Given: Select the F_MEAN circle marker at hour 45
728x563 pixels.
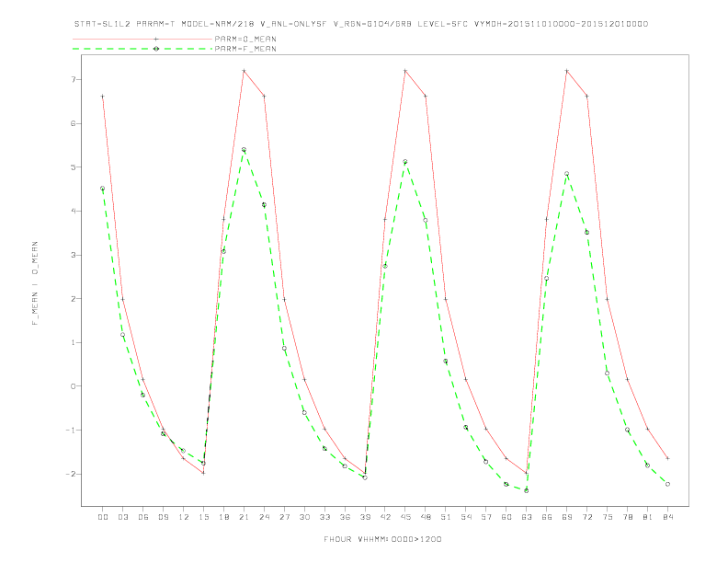Looking at the screenshot, I should point(405,162).
